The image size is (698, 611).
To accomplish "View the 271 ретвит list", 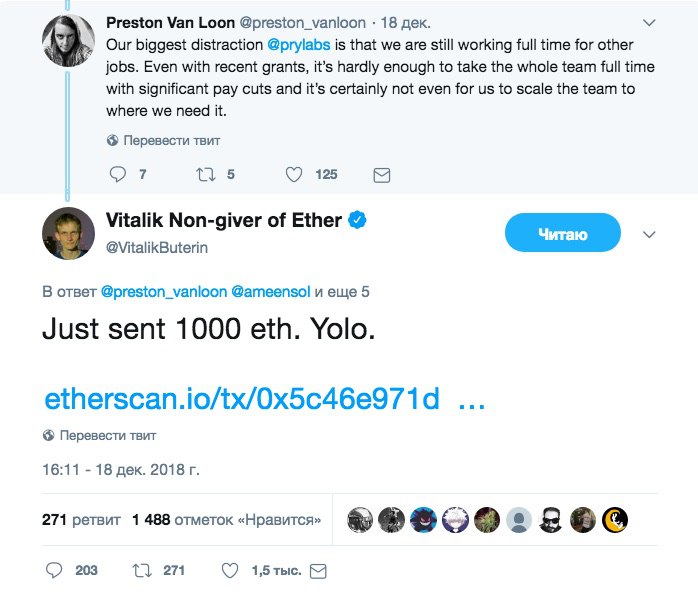I will coord(81,520).
